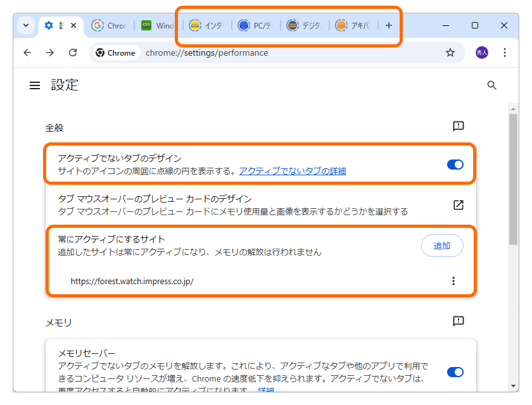Click the search icon on the settings page

[492, 85]
